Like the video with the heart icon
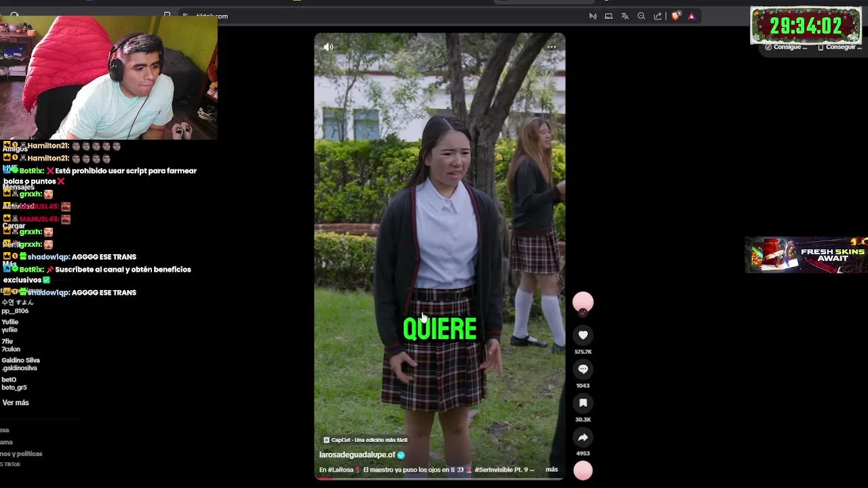This screenshot has width=868, height=488. pos(583,335)
